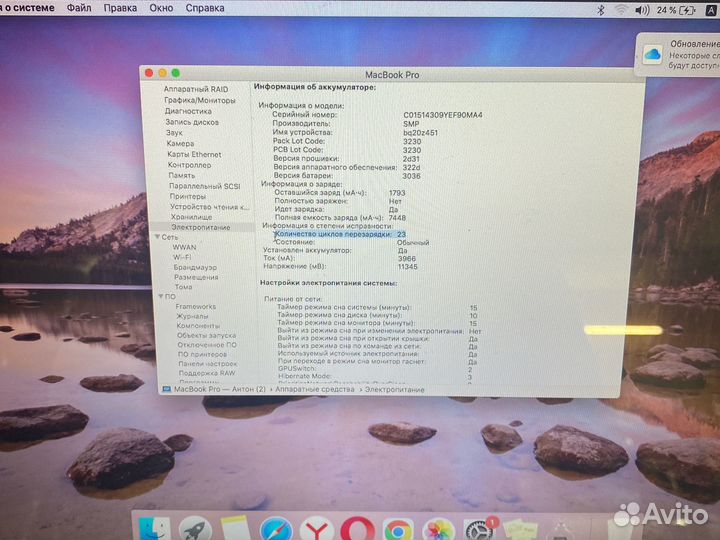Screen dimensions: 720x540
Task: Select Диагностика in sidebar
Action: pos(188,111)
